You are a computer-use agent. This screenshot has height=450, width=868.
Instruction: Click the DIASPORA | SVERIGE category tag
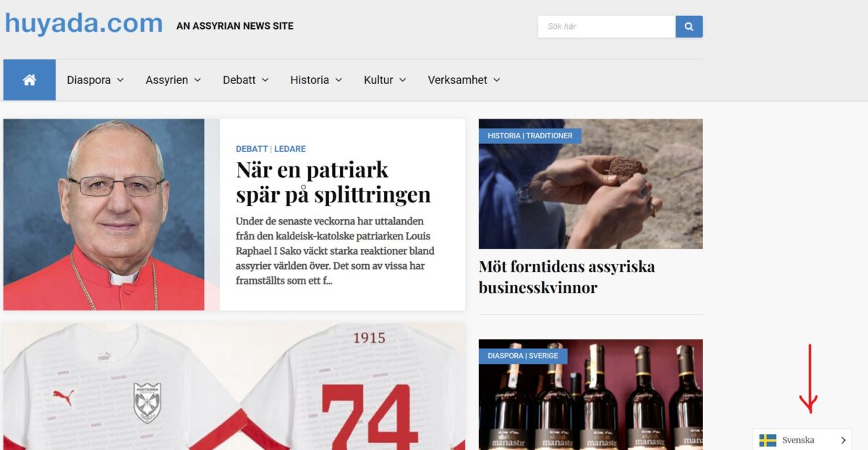pyautogui.click(x=523, y=356)
